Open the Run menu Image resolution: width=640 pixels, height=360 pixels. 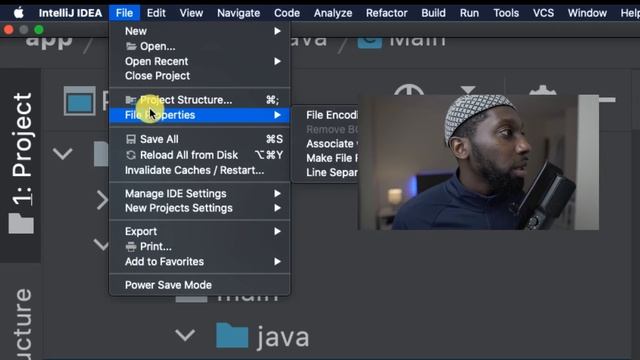coord(469,13)
